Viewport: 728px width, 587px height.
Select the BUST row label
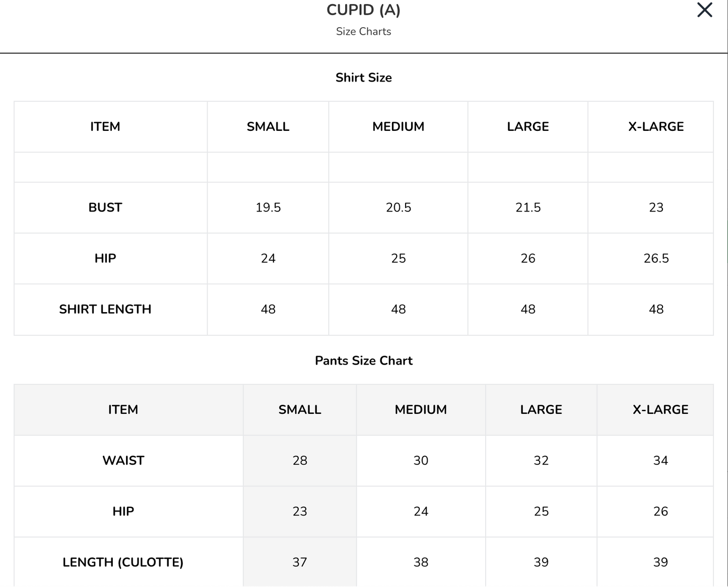tap(105, 207)
